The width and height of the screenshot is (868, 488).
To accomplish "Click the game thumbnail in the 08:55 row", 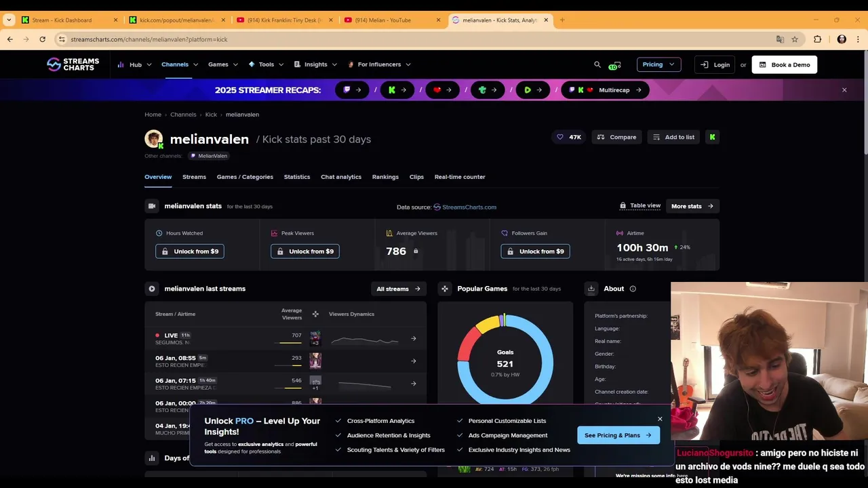I will [315, 361].
